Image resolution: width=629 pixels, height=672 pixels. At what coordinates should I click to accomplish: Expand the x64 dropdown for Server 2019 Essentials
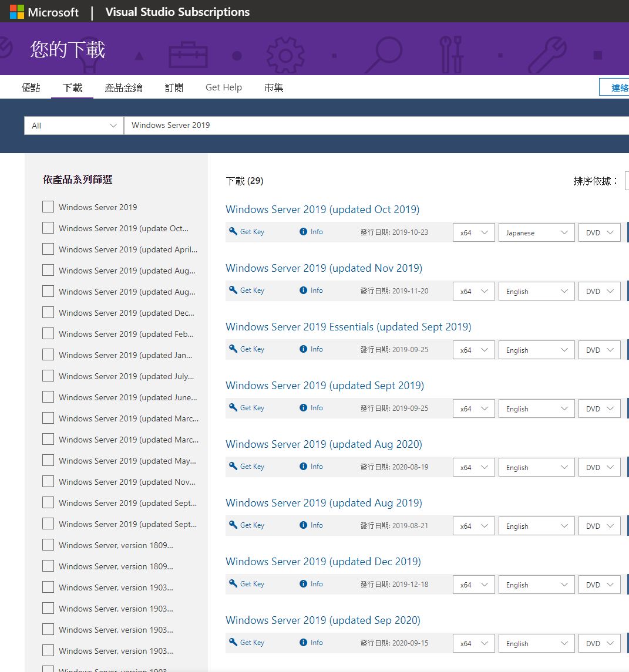474,350
